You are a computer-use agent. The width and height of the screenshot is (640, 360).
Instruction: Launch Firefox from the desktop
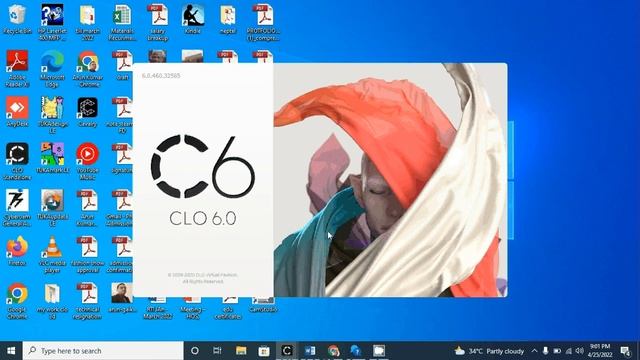[x=17, y=251]
